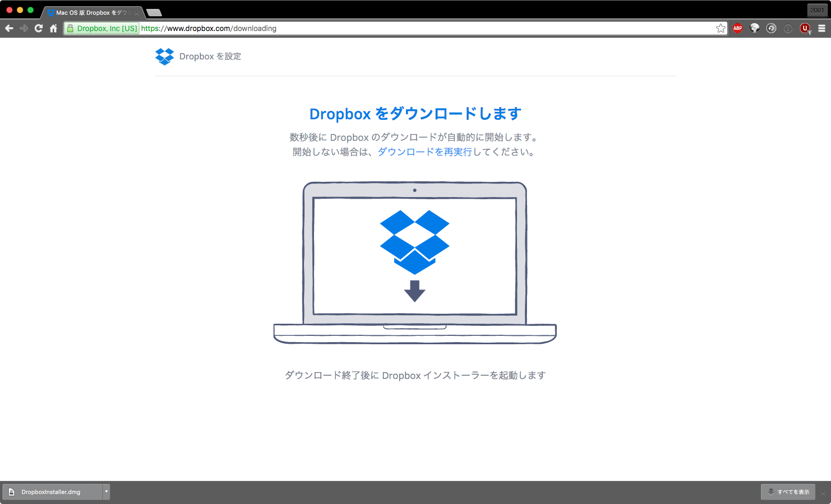Click the 2001 profile button
The image size is (831, 504).
tap(817, 10)
